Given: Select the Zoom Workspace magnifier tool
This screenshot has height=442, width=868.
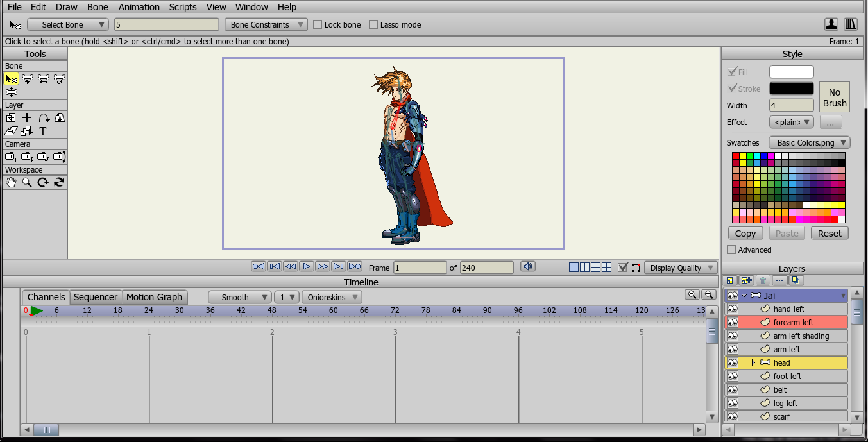Looking at the screenshot, I should (27, 182).
